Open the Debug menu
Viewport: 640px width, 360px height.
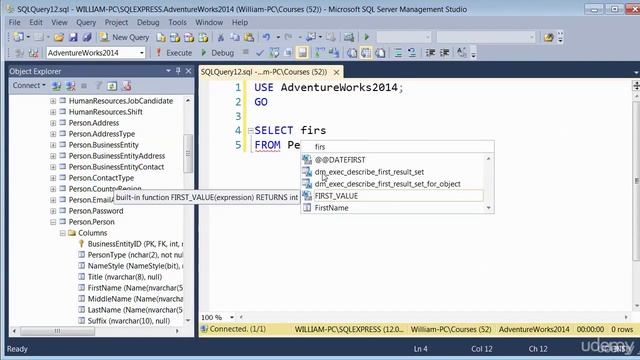pos(148,22)
